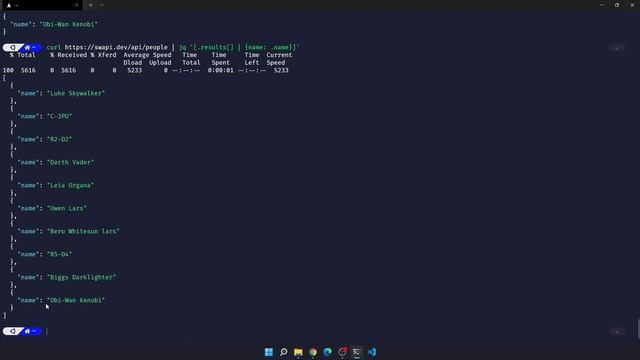Click the "Luke Skywalker" value
This screenshot has height=360, width=640.
(76, 93)
